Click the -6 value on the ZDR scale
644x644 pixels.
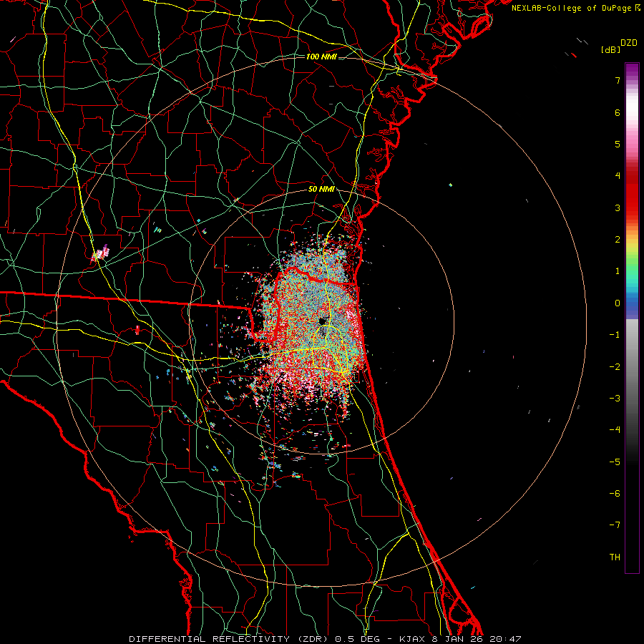pos(615,493)
